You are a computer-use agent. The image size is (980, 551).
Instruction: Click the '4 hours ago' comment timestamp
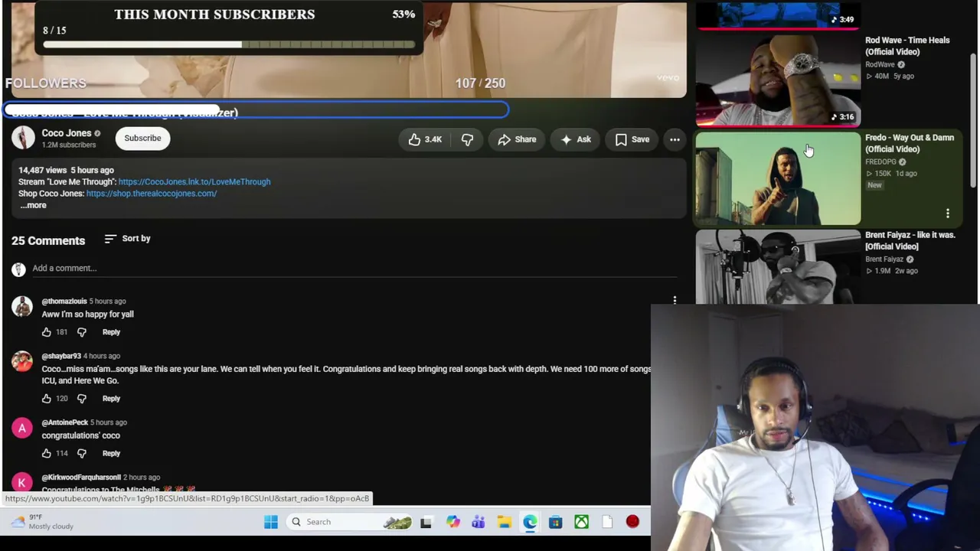(102, 357)
